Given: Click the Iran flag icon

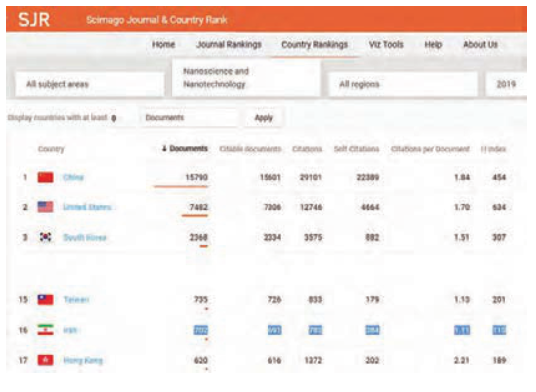Looking at the screenshot, I should [45, 330].
